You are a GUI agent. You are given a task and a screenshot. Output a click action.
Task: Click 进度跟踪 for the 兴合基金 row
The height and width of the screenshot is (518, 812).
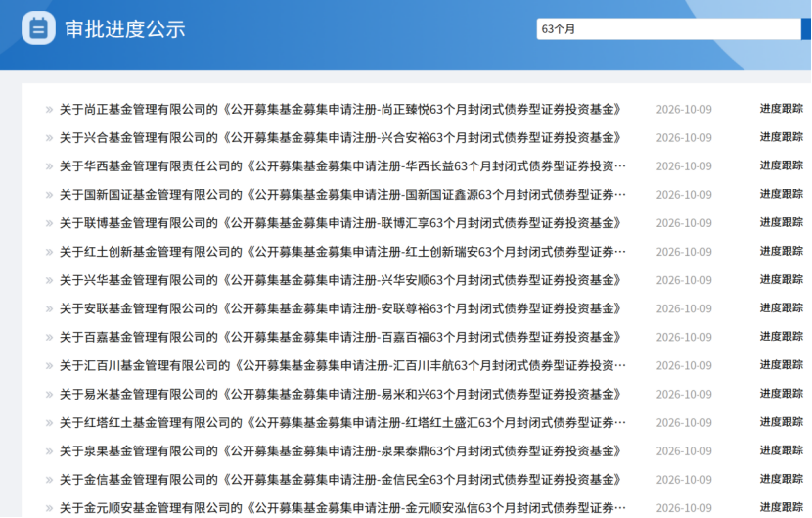click(782, 137)
